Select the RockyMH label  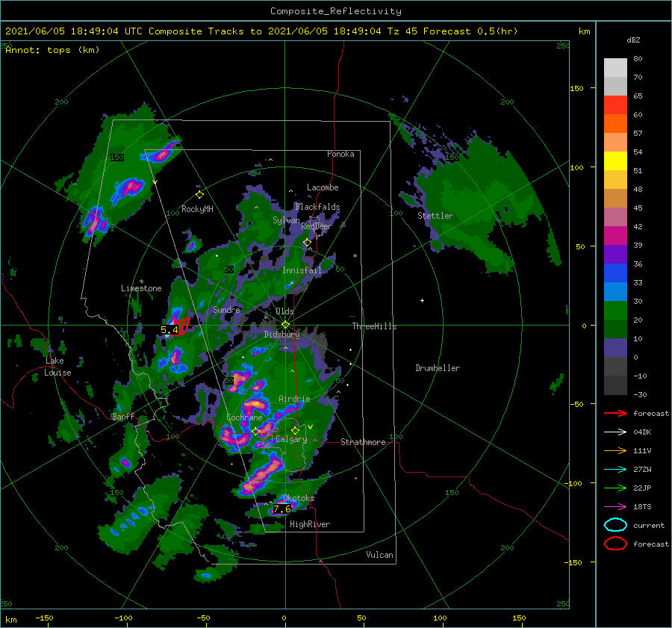click(197, 209)
